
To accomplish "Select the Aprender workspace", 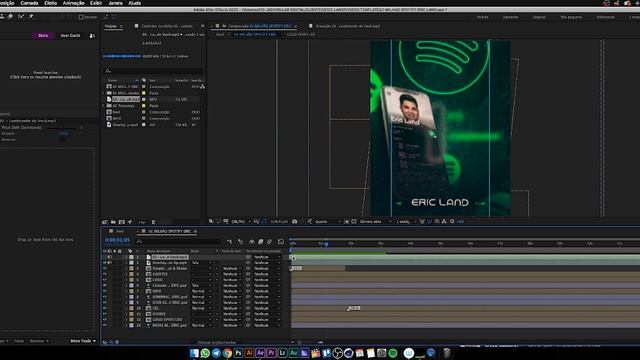I will click(x=510, y=17).
